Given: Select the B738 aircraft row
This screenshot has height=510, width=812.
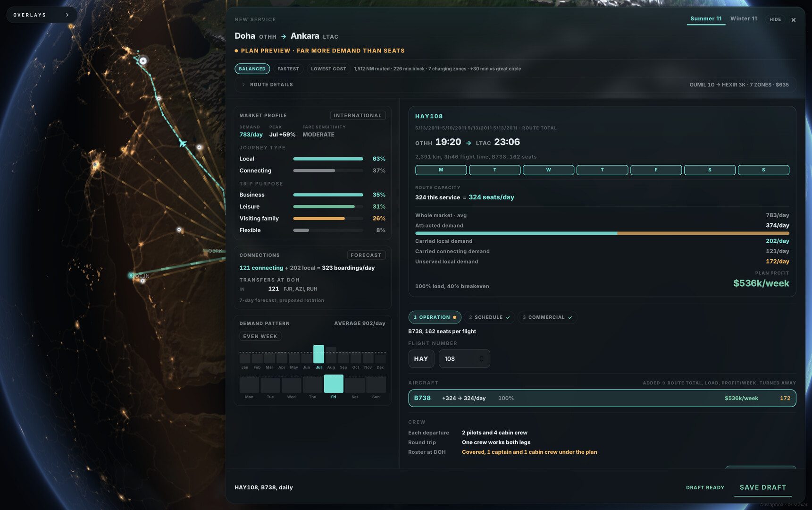Looking at the screenshot, I should (x=602, y=398).
